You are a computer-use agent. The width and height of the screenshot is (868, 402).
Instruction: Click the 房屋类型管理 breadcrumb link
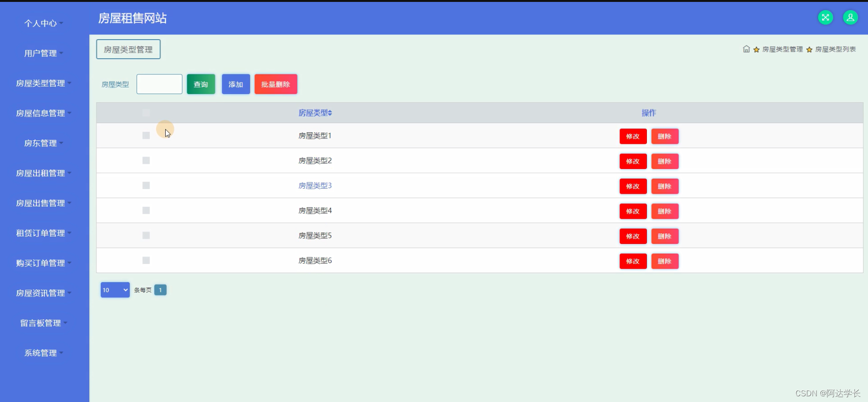point(783,49)
